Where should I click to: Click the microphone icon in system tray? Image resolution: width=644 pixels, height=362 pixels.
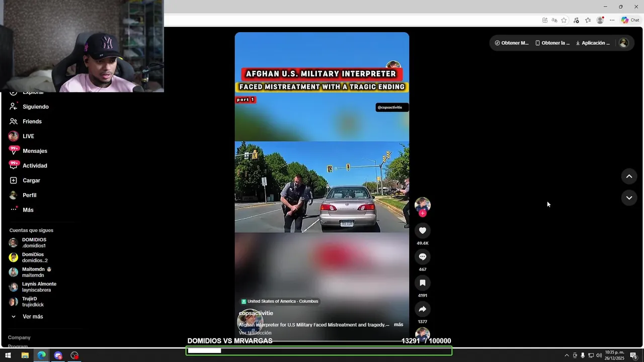[x=583, y=355]
